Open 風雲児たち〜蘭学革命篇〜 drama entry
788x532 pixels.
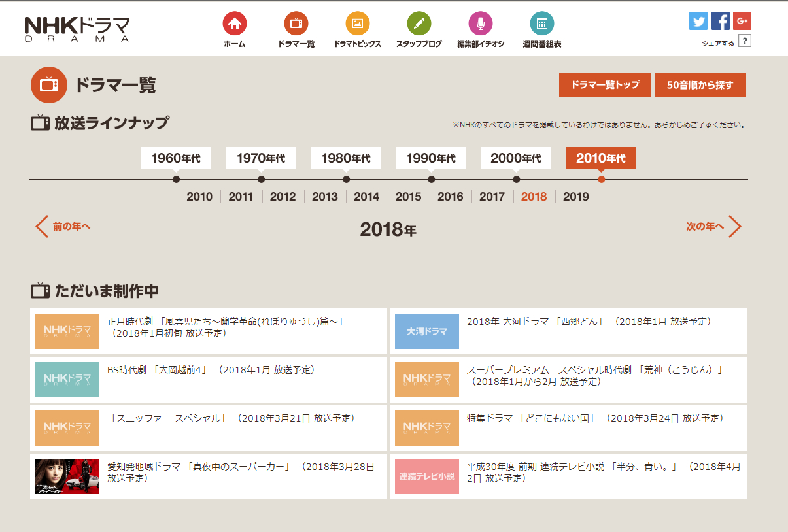[209, 331]
